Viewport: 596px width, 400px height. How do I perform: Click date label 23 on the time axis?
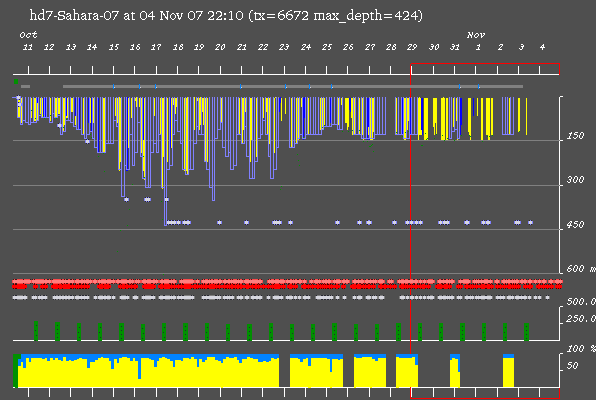coord(284,47)
